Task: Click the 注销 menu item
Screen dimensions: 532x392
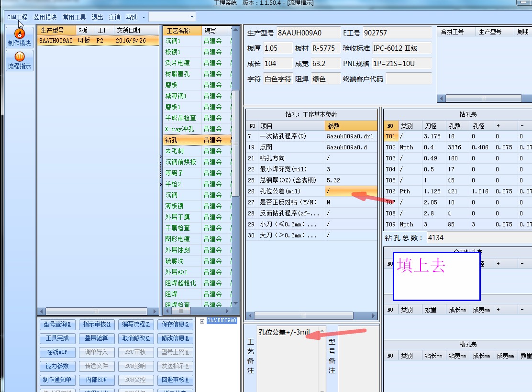Action: point(114,17)
